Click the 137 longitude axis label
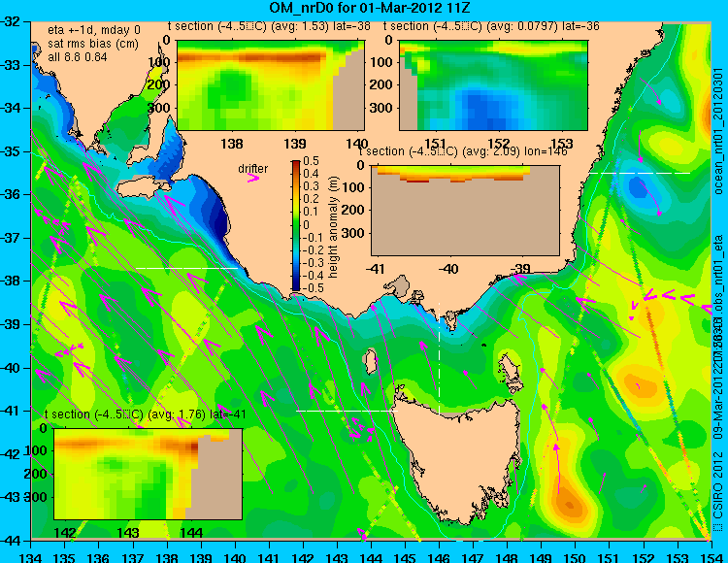Image resolution: width=728 pixels, height=563 pixels. coord(133,557)
